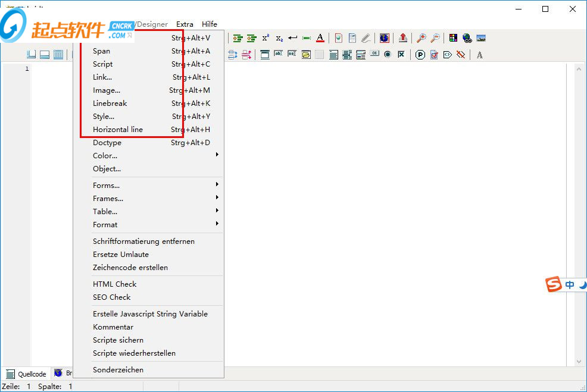Choose Horizontal line menu entry
Viewport: 587px width, 392px height.
tap(149, 130)
